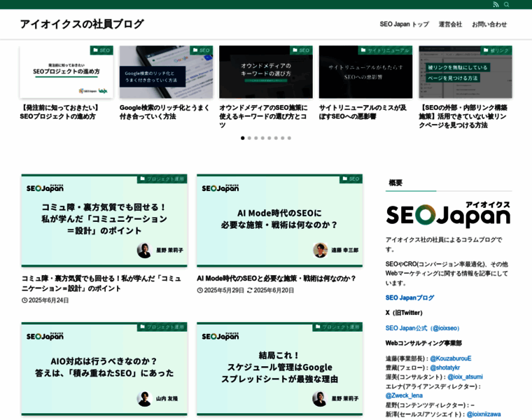The height and width of the screenshot is (420, 532).
Task: Click 概要 sidebar heading
Action: click(395, 183)
